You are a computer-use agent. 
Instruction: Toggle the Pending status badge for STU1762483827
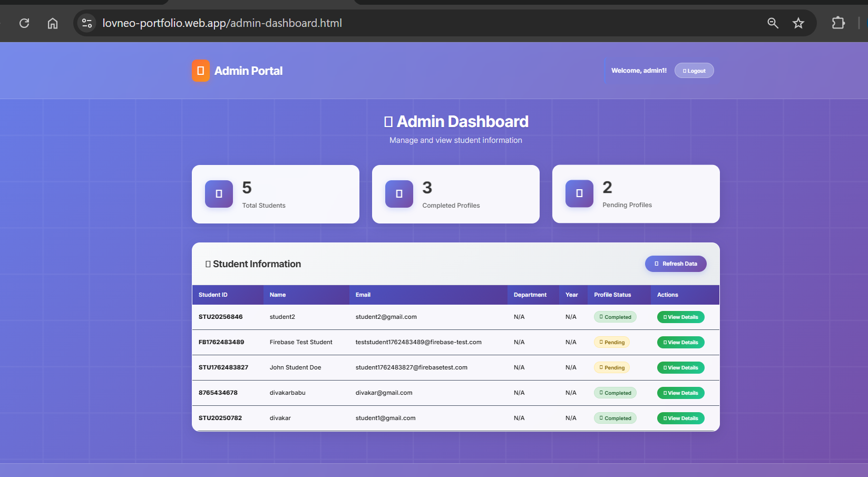click(x=611, y=367)
